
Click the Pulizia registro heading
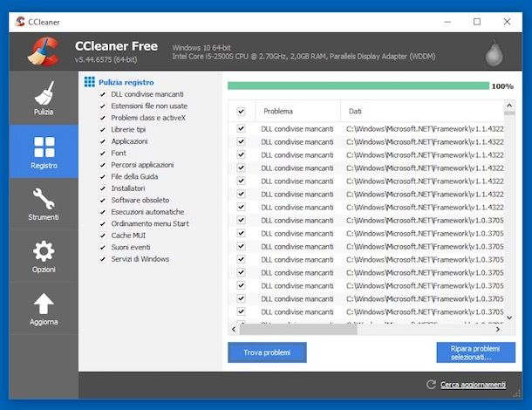tap(126, 82)
